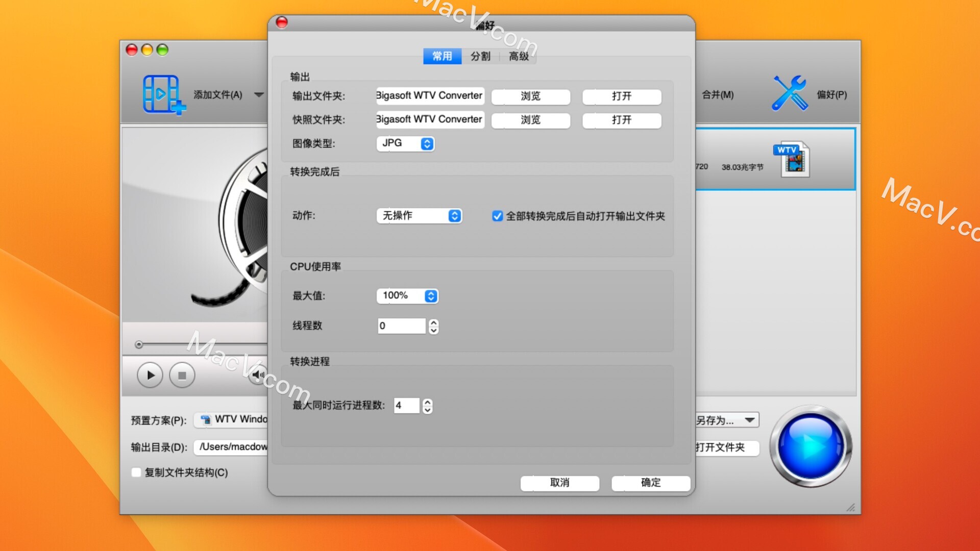Switch to the 常用 tab
The height and width of the screenshot is (551, 980).
click(x=442, y=56)
